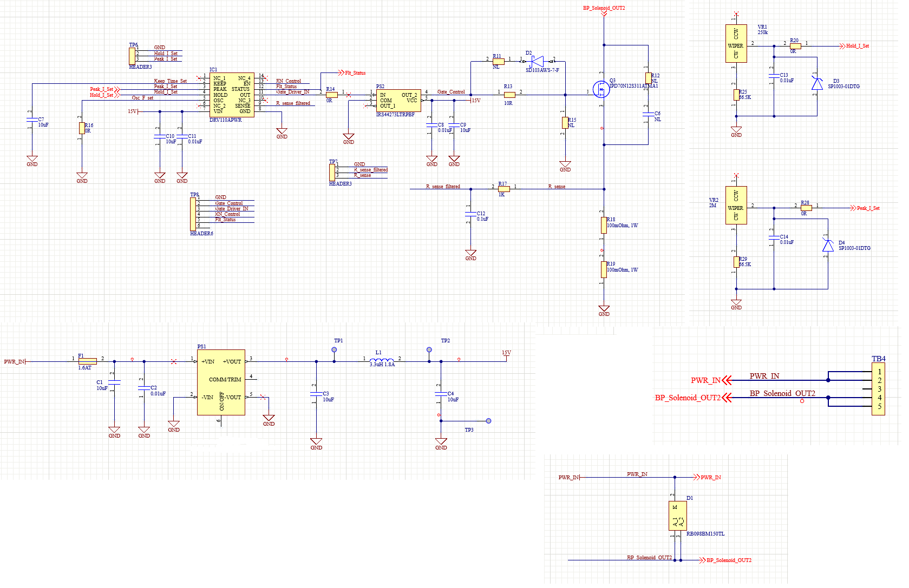Viewport: 909px width, 588px height.
Task: Click the 'IRS44273LTRPBF' part label
Action: 395,115
